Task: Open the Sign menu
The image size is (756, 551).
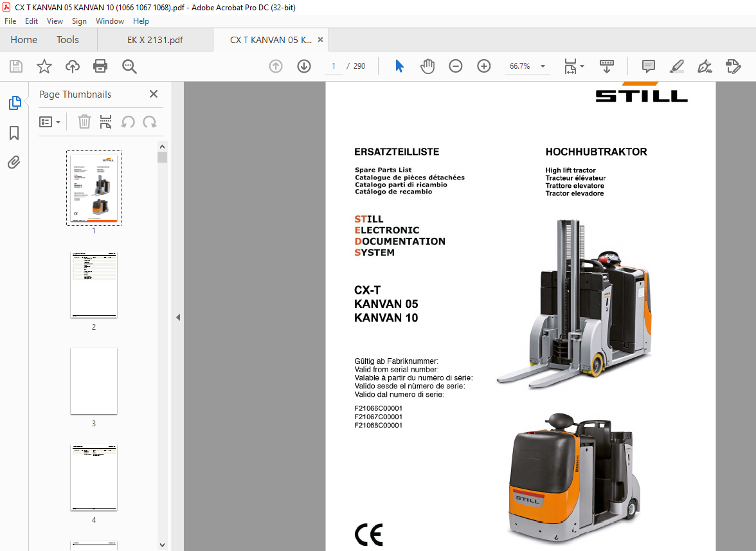Action: [x=79, y=21]
